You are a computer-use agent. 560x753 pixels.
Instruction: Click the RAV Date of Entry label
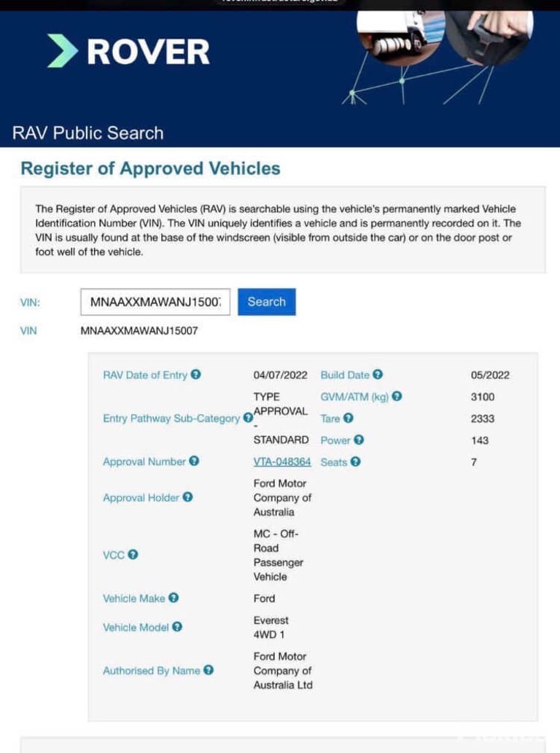145,375
